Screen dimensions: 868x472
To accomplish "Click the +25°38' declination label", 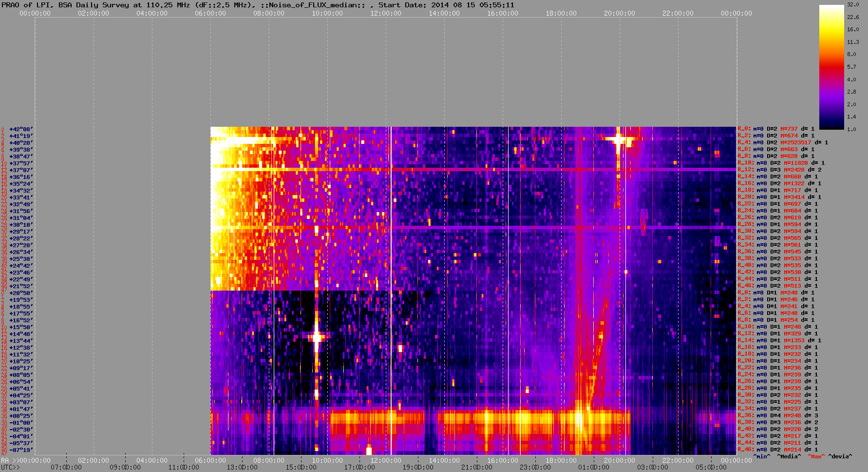I will 21,259.
